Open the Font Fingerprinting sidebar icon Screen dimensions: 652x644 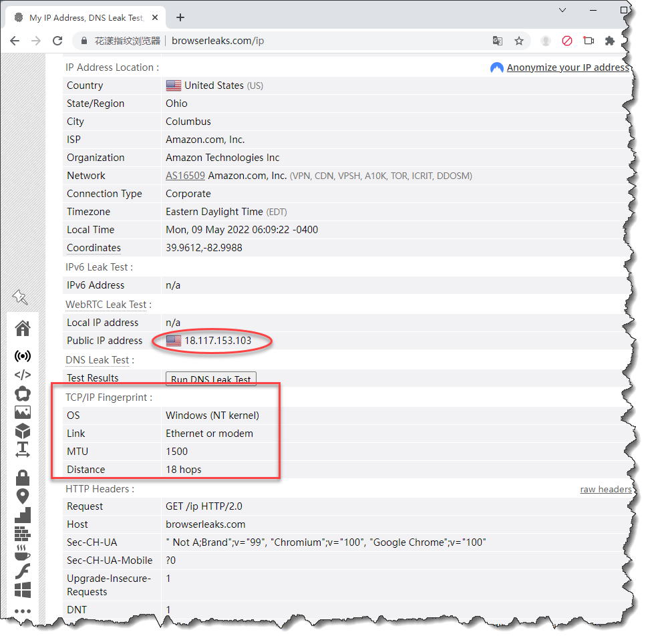(x=23, y=450)
